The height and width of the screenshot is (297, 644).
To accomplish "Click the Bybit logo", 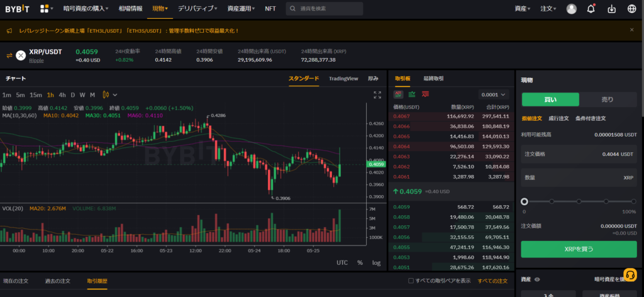I will (17, 9).
